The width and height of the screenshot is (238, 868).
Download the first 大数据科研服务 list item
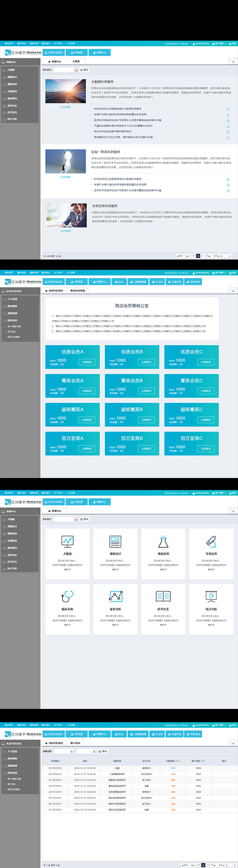tap(228, 109)
